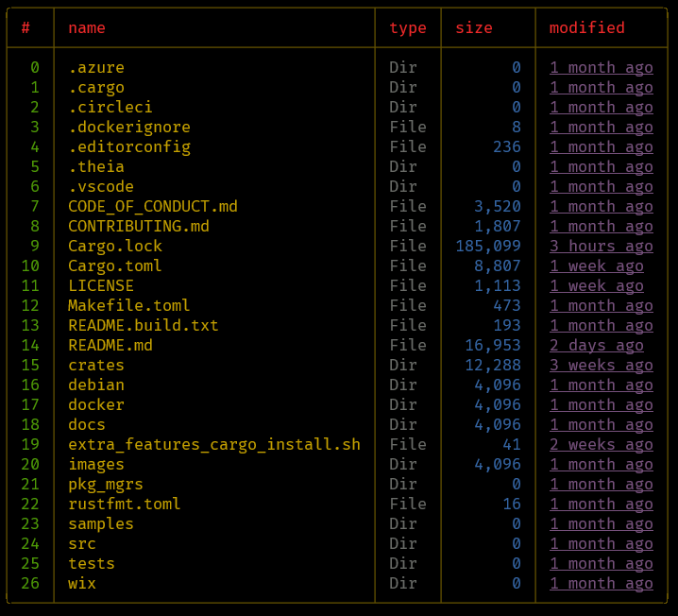The width and height of the screenshot is (678, 616).
Task: Click the row index number 26
Action: pyautogui.click(x=30, y=583)
